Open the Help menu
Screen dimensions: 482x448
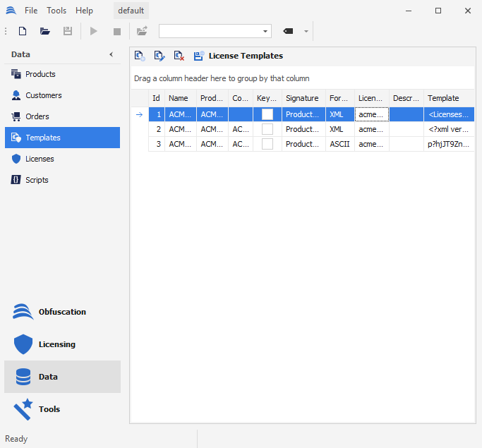click(x=84, y=11)
